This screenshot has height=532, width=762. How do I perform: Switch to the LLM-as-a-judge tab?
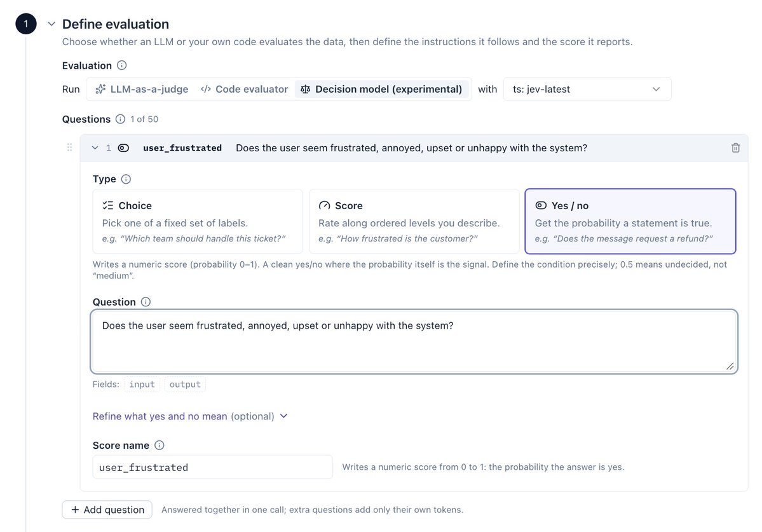coord(142,89)
